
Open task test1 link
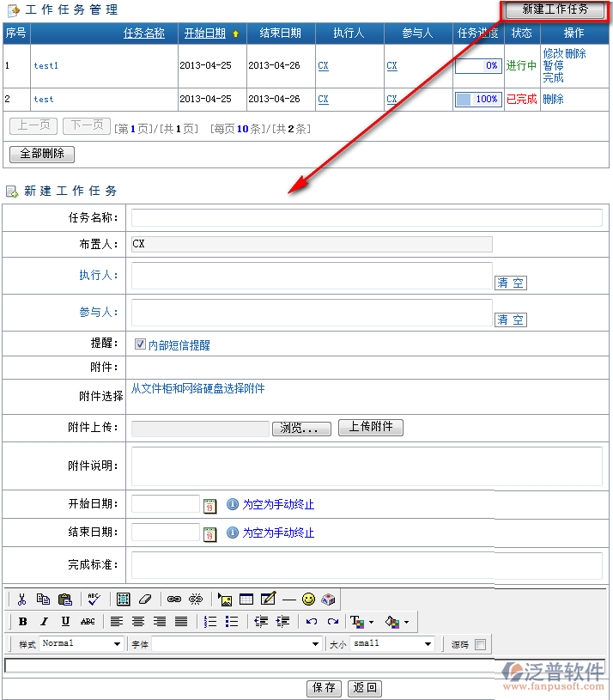(46, 65)
